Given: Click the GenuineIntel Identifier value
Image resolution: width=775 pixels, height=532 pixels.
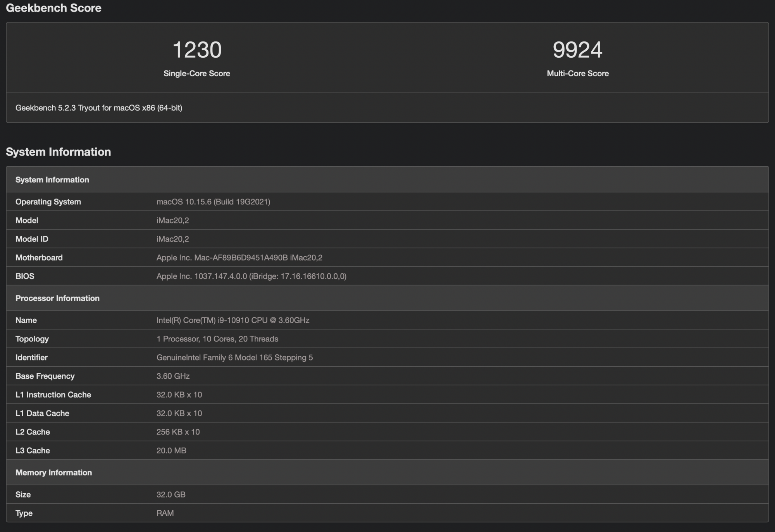Looking at the screenshot, I should (234, 357).
